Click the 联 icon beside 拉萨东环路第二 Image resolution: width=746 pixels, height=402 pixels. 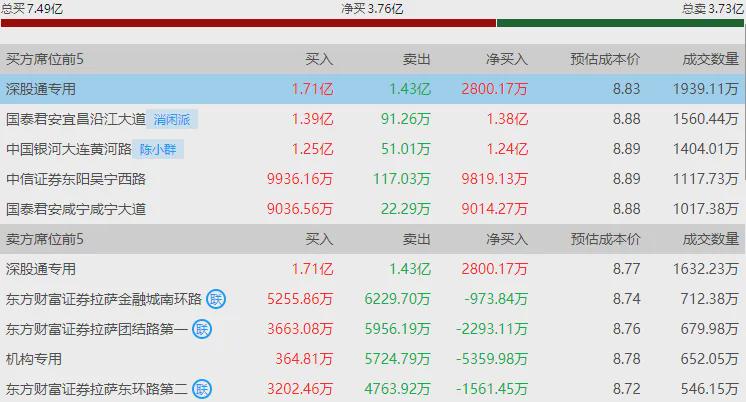[x=202, y=389]
